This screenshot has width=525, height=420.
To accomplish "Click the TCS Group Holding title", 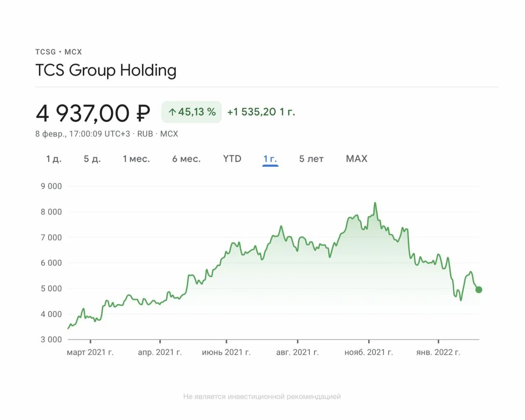I will pos(106,70).
